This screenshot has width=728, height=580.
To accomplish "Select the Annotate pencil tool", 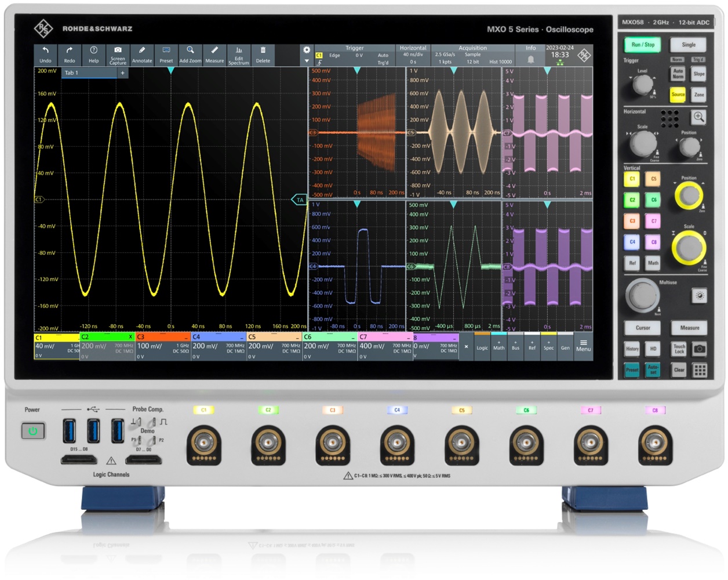I will [142, 55].
